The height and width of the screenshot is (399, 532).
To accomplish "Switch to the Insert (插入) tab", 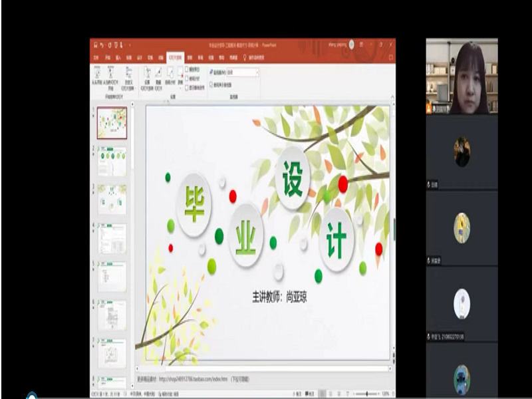I will (x=118, y=58).
